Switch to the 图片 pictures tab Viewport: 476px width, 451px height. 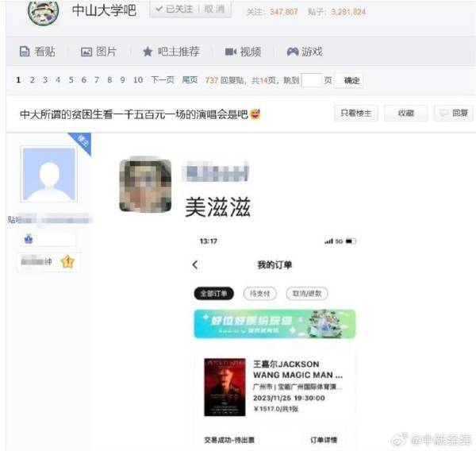[98, 52]
